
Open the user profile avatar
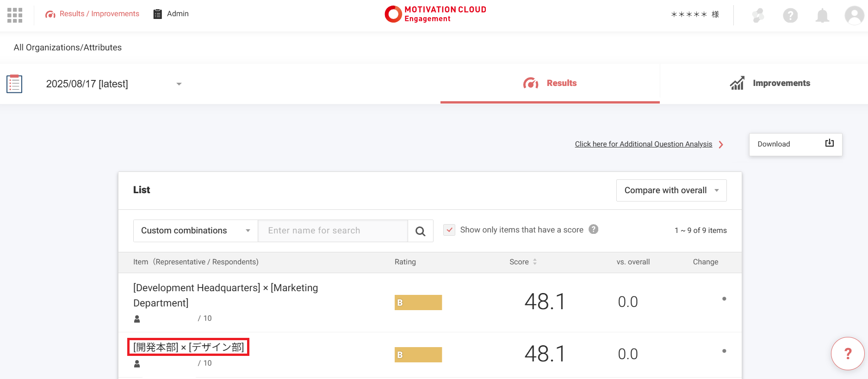854,16
